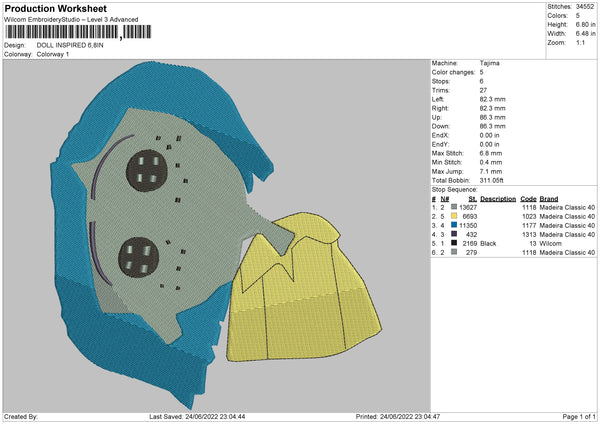The image size is (600, 424).
Task: Click the 'Created By:' footer label
Action: click(x=21, y=416)
